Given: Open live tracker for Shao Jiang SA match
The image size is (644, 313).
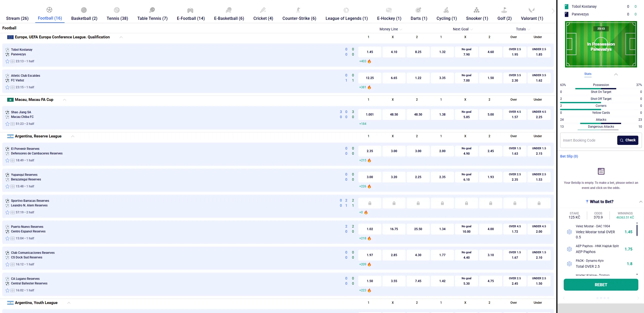Looking at the screenshot, I should [13, 124].
